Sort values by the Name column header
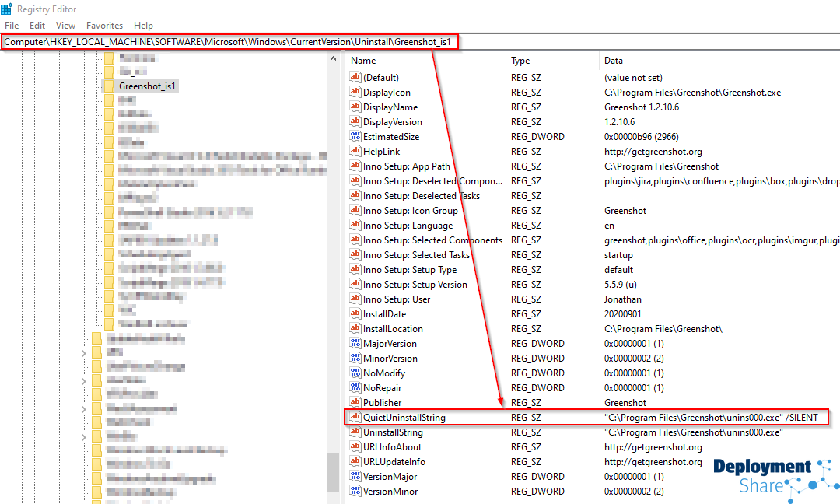 tap(363, 61)
